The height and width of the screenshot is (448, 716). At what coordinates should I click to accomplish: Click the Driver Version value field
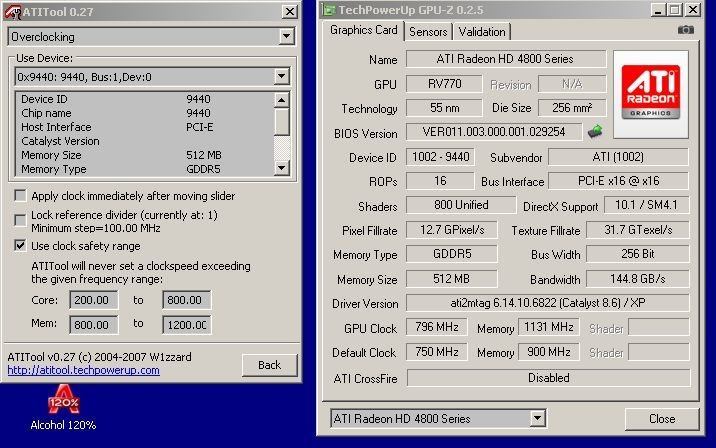pos(548,303)
